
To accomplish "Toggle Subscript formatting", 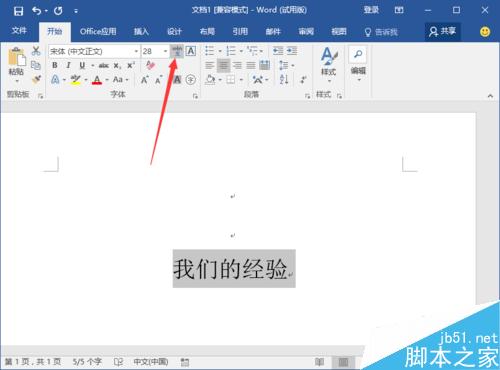I will 117,66.
